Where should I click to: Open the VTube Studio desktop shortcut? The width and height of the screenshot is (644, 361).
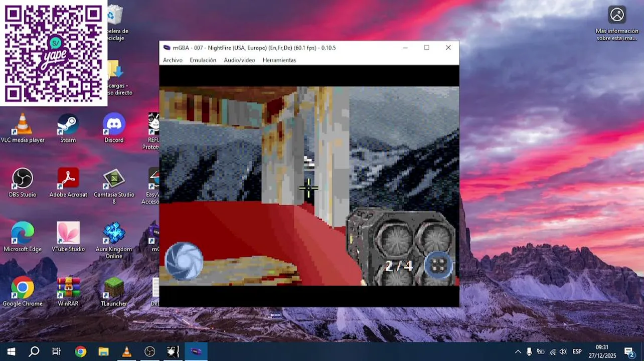click(68, 237)
